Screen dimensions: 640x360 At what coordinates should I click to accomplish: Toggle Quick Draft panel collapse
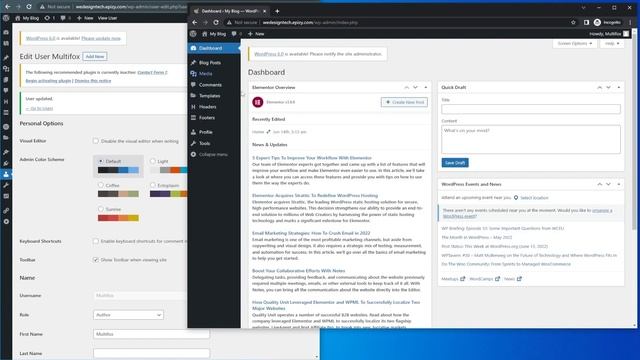point(619,87)
